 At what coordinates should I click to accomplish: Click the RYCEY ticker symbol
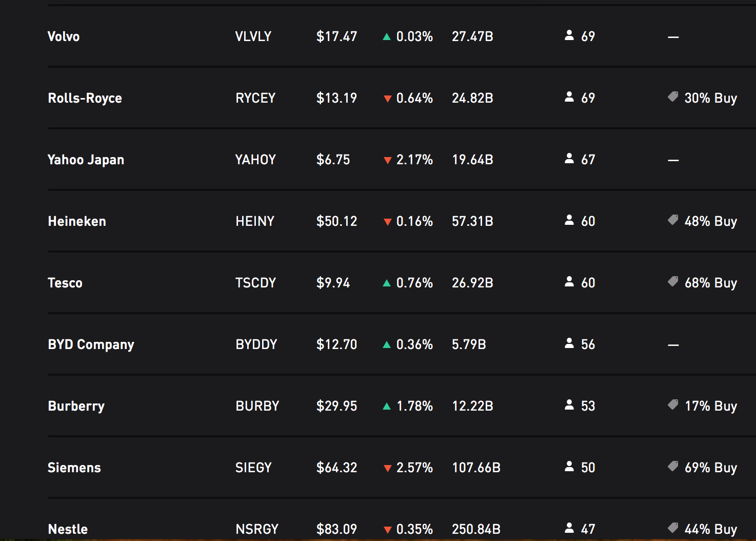coord(255,98)
